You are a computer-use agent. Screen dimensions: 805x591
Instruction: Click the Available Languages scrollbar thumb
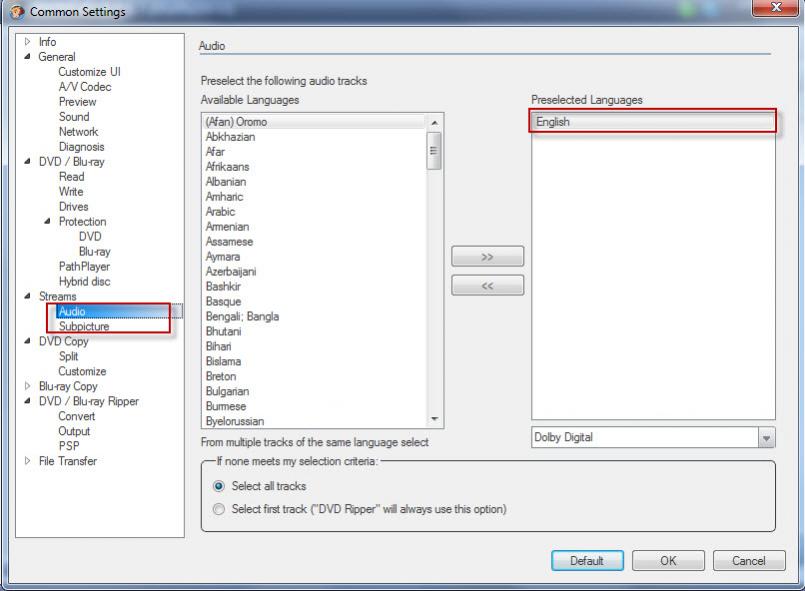click(434, 151)
